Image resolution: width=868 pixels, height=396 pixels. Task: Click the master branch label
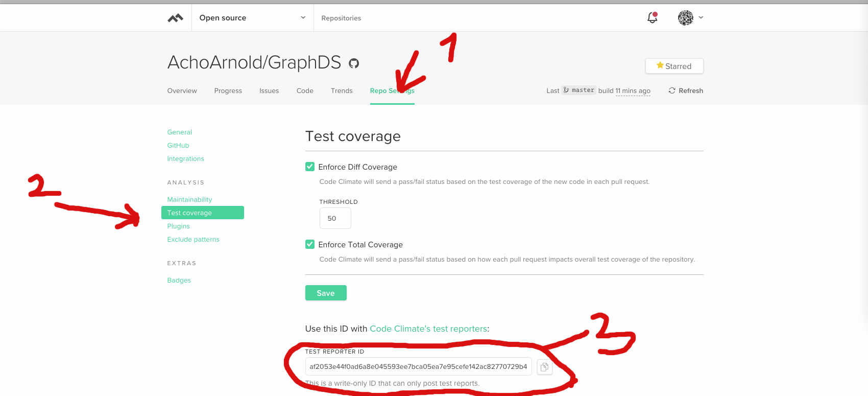[x=579, y=90]
